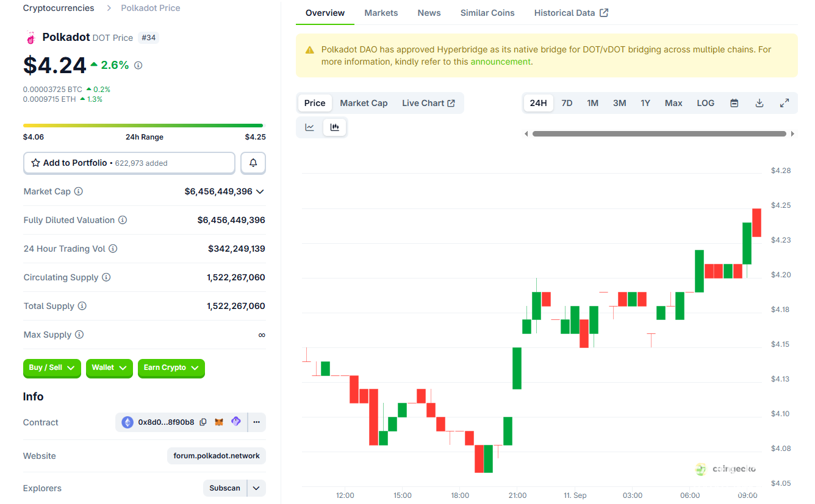
Task: Click the chart horizontal range scrollbar
Action: tap(659, 133)
